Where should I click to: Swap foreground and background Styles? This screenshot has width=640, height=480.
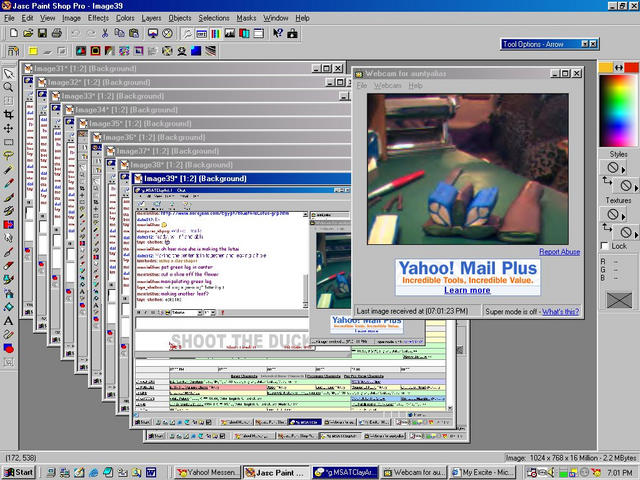607,181
